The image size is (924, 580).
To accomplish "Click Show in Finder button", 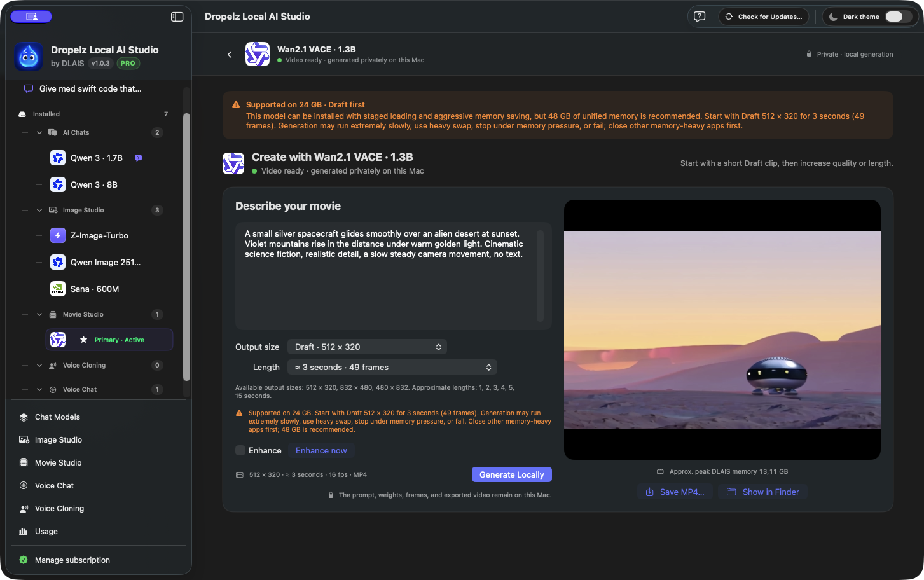I will coord(763,492).
